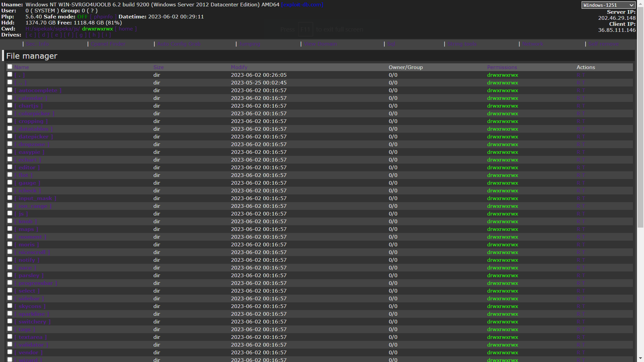Click the T action in the textarea row

coord(583,337)
